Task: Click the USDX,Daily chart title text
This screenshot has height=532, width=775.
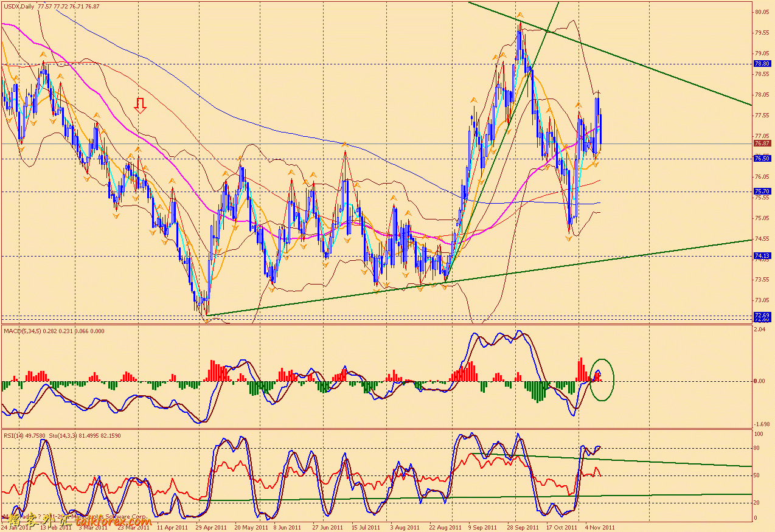Action: pyautogui.click(x=19, y=6)
